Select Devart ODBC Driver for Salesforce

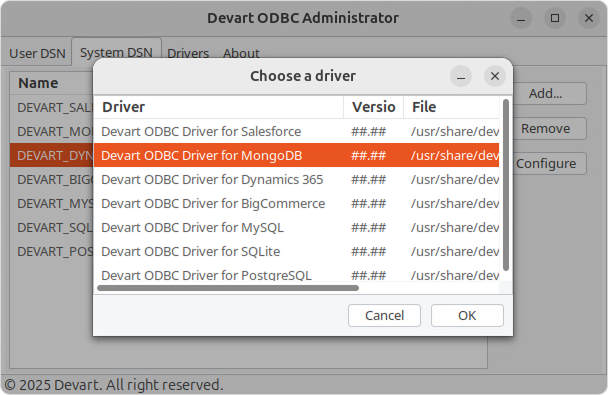(297, 131)
